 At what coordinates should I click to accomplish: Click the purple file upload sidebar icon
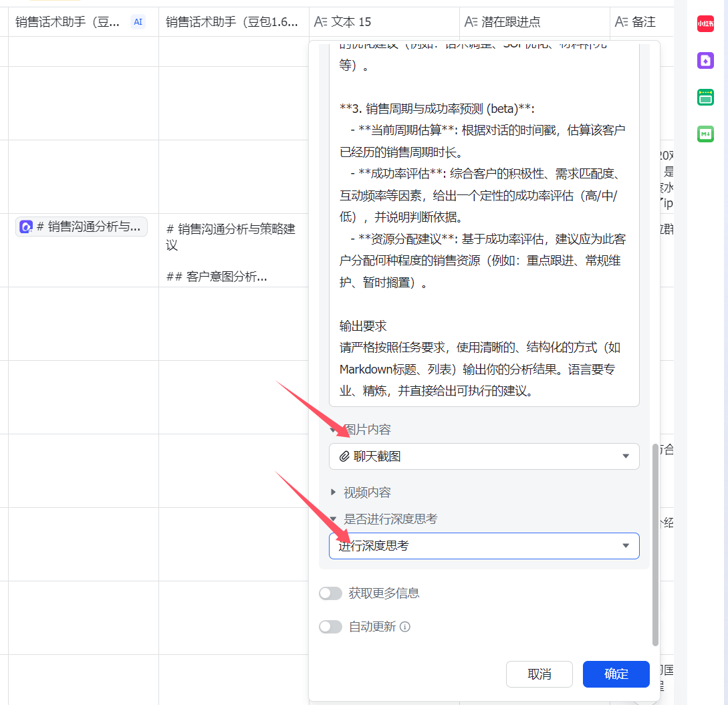705,61
